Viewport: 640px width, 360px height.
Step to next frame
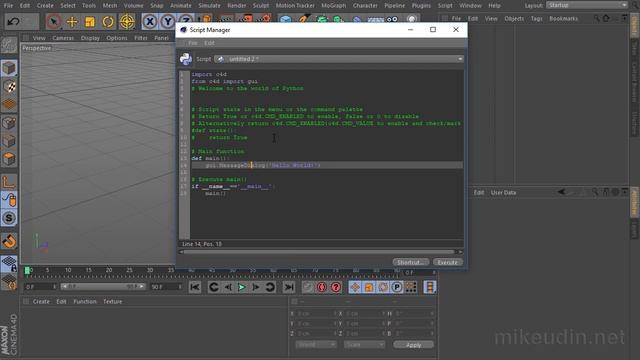pyautogui.click(x=256, y=287)
